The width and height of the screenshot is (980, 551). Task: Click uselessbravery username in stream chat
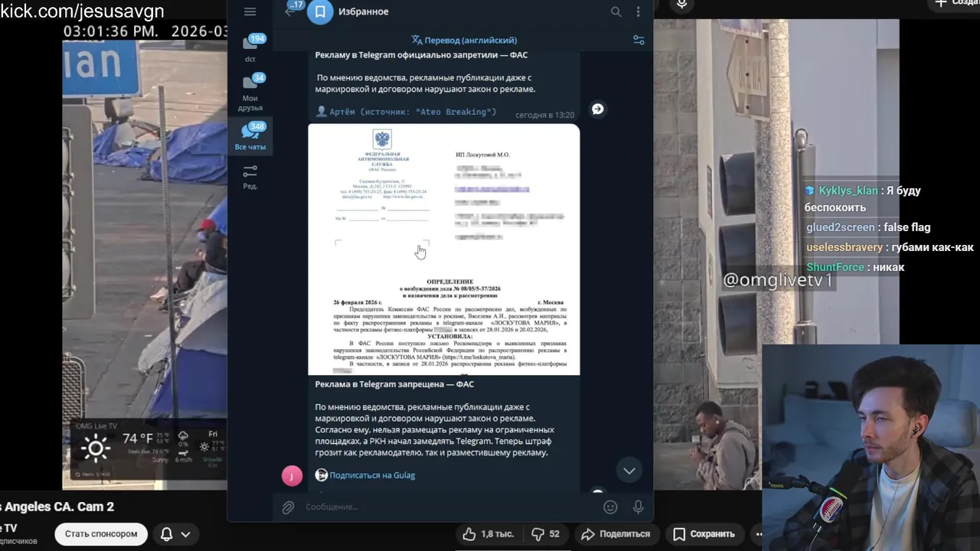click(844, 247)
